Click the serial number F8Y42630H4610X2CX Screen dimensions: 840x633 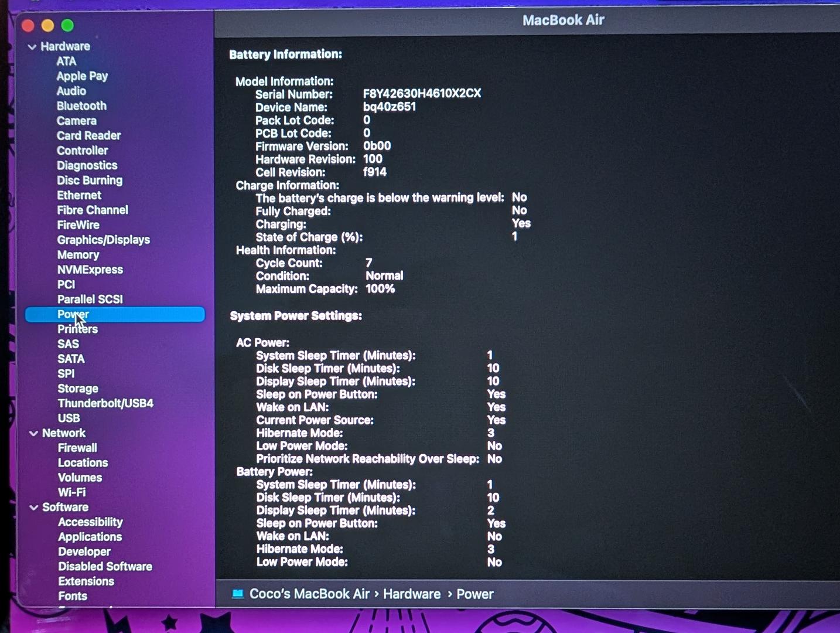pyautogui.click(x=422, y=94)
